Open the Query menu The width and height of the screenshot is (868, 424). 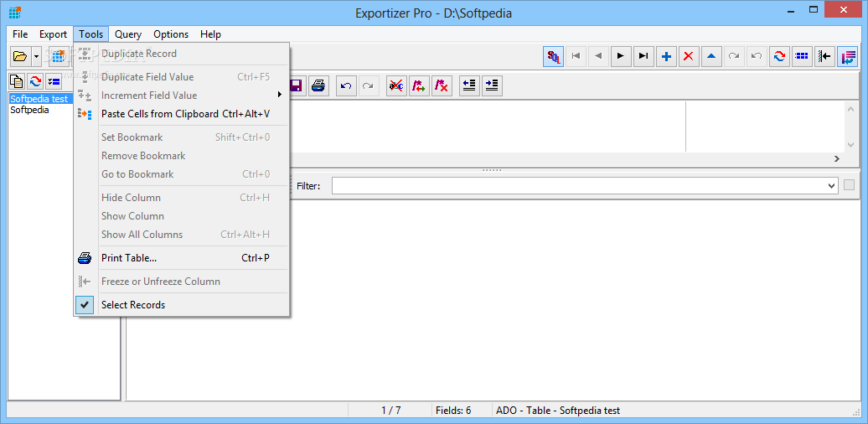click(x=128, y=34)
